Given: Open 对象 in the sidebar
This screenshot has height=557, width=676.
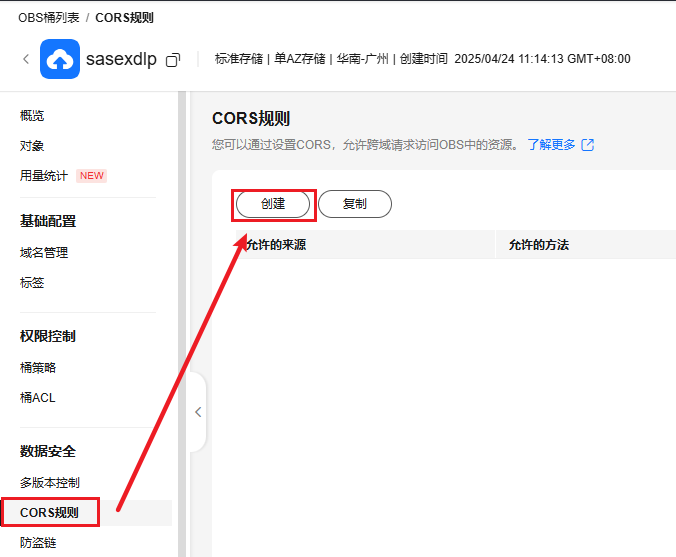Looking at the screenshot, I should (32, 146).
